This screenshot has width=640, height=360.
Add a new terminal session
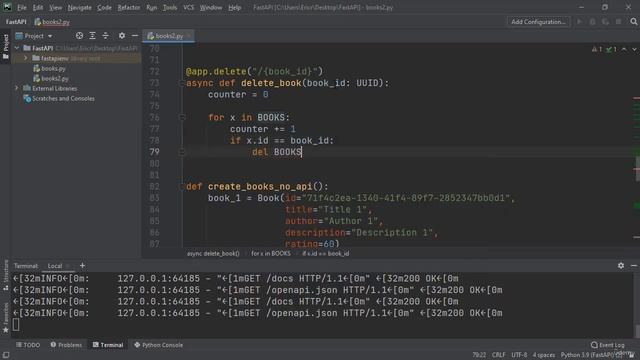point(82,266)
